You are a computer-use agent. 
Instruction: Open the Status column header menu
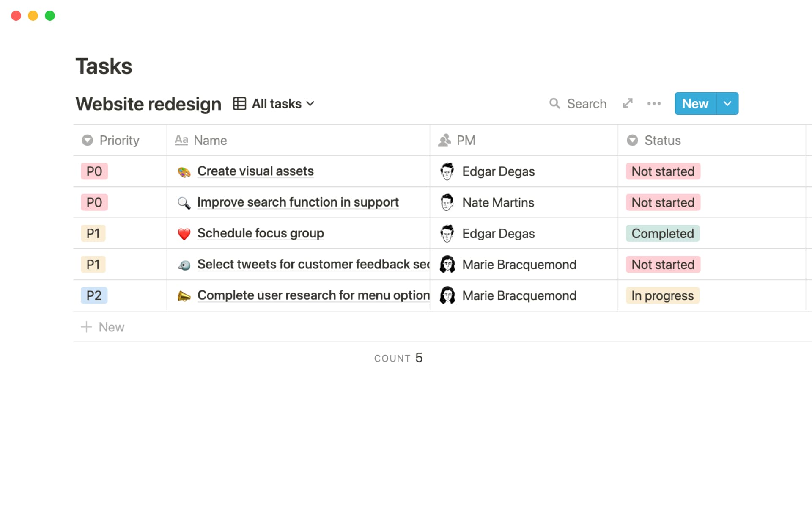pyautogui.click(x=662, y=141)
